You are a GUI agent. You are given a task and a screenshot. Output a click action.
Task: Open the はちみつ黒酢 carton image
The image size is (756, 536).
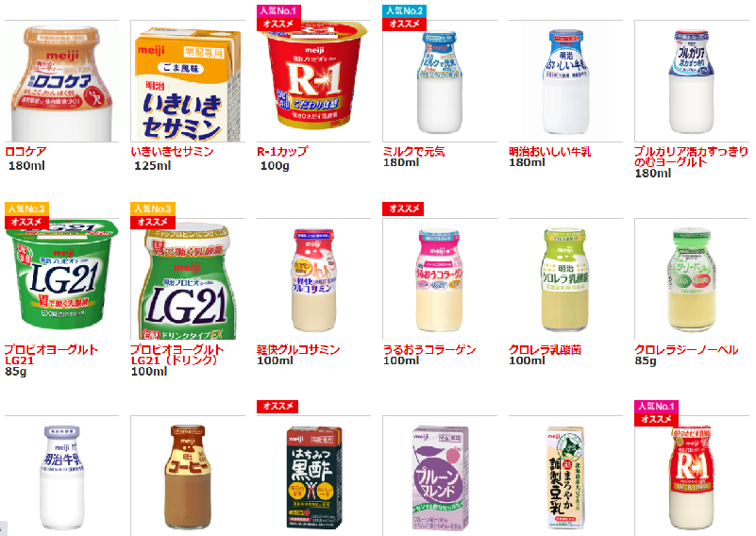tap(314, 477)
